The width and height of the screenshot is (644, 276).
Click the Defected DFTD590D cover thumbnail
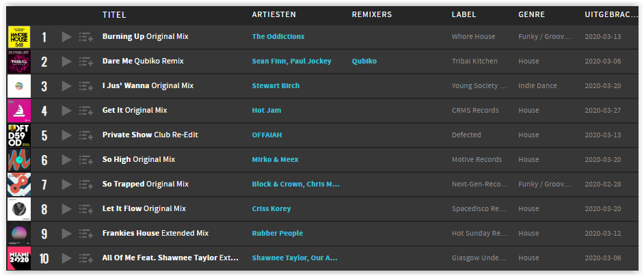pyautogui.click(x=19, y=135)
